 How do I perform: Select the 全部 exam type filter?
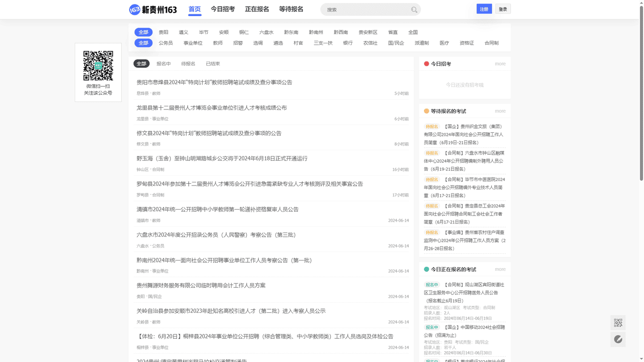144,43
